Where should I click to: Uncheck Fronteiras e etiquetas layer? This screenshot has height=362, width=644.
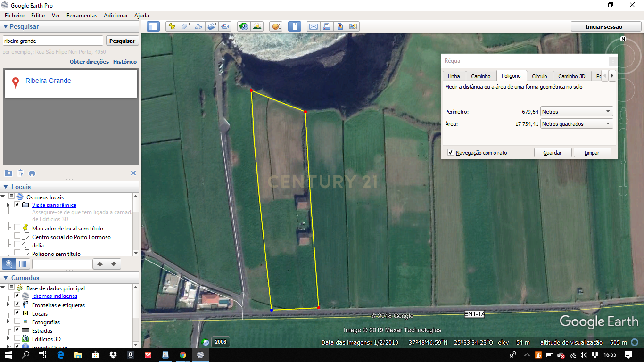pyautogui.click(x=17, y=304)
